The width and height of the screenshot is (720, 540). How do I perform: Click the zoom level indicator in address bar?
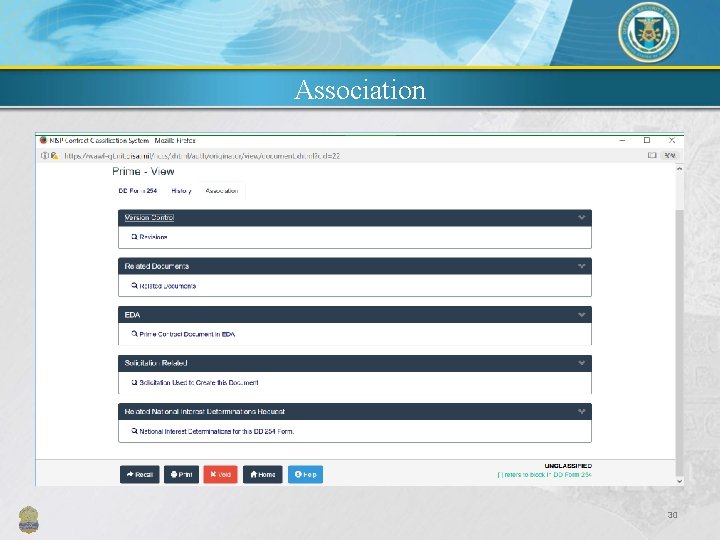669,155
